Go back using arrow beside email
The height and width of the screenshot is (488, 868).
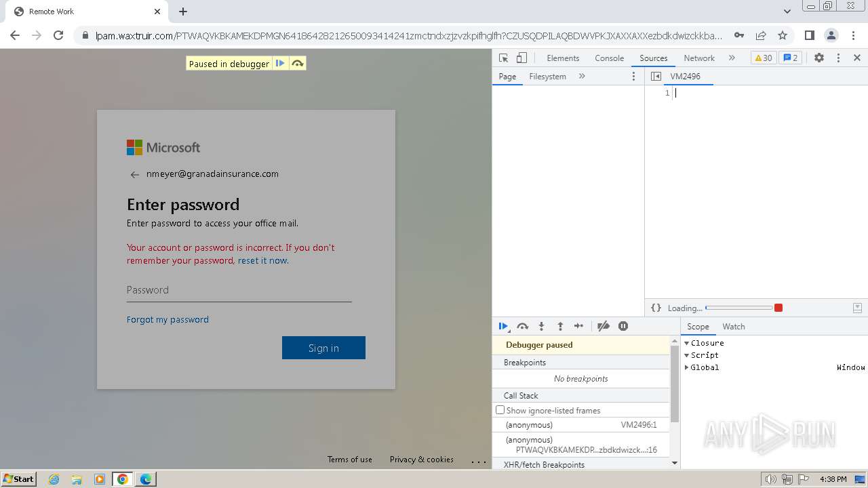pyautogui.click(x=134, y=175)
